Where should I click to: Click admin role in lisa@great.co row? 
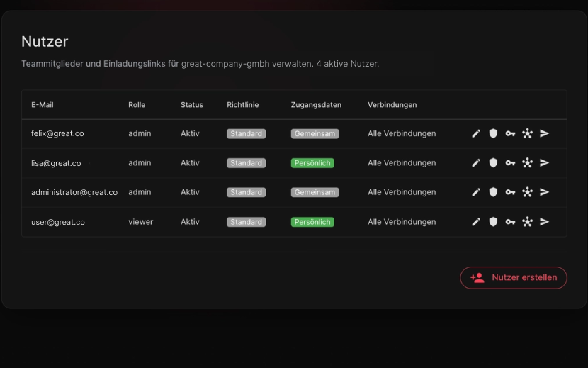click(x=140, y=162)
